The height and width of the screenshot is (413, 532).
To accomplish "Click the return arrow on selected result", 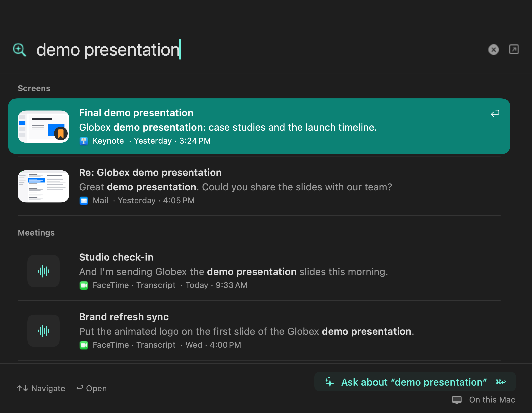I will click(495, 113).
